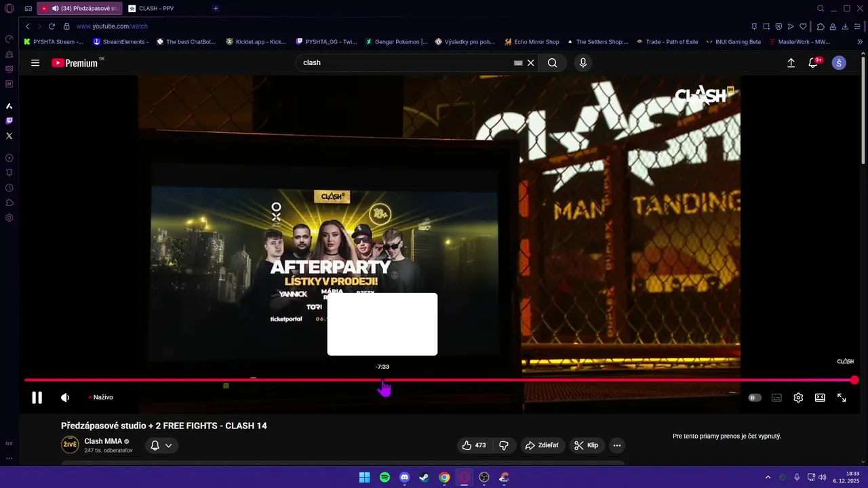
Task: Expand subscription notification bell dropdown
Action: tap(161, 445)
